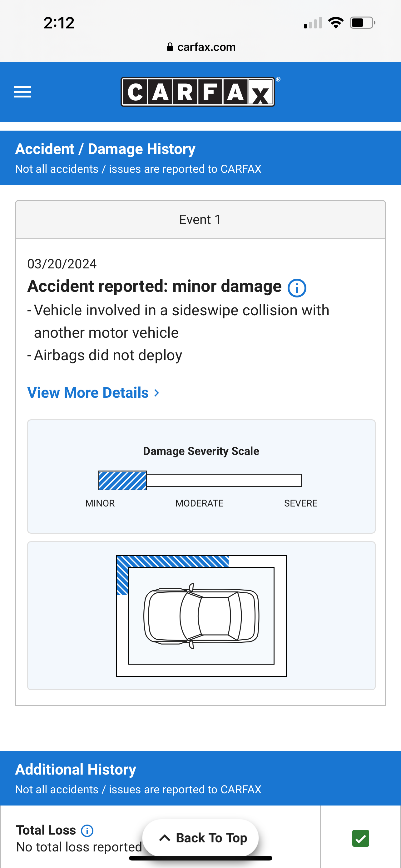Open the View More Details link
Viewport: 401px width, 868px height.
(x=93, y=392)
